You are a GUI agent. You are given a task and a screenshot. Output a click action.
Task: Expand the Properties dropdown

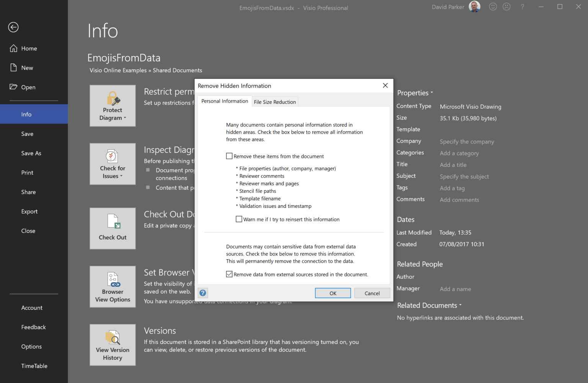tap(415, 93)
